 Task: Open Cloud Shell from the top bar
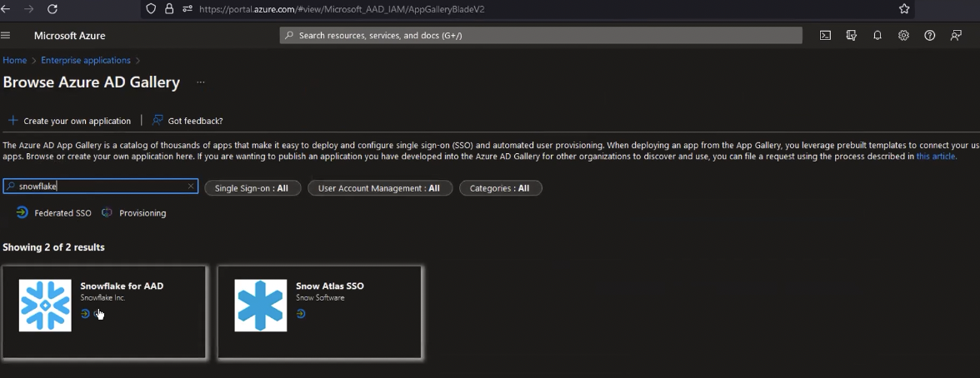coord(825,36)
